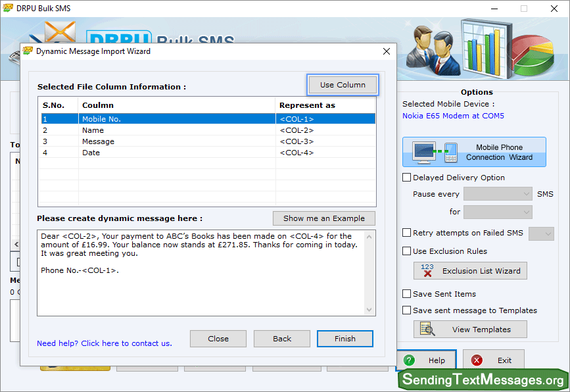
Task: Click the red X Exit icon
Action: (x=477, y=360)
